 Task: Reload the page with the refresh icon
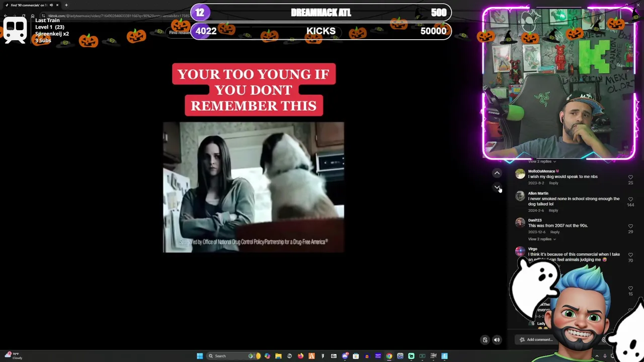(x=24, y=16)
